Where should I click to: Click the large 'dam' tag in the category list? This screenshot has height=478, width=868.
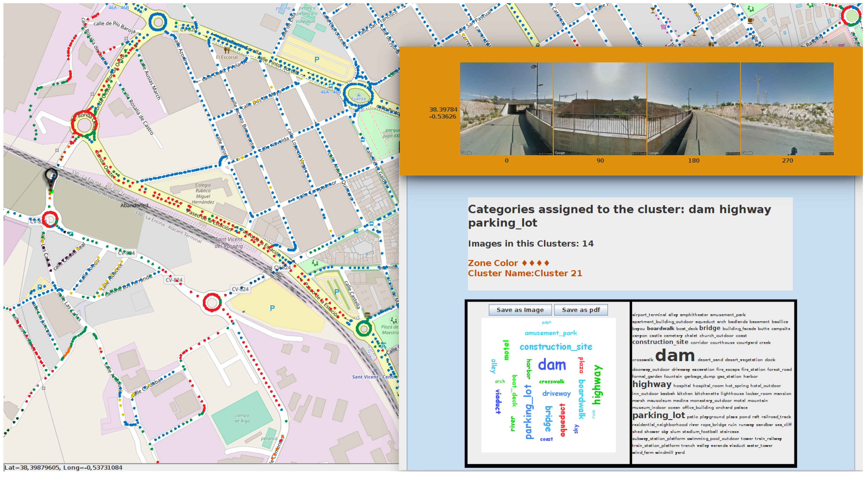click(x=675, y=356)
